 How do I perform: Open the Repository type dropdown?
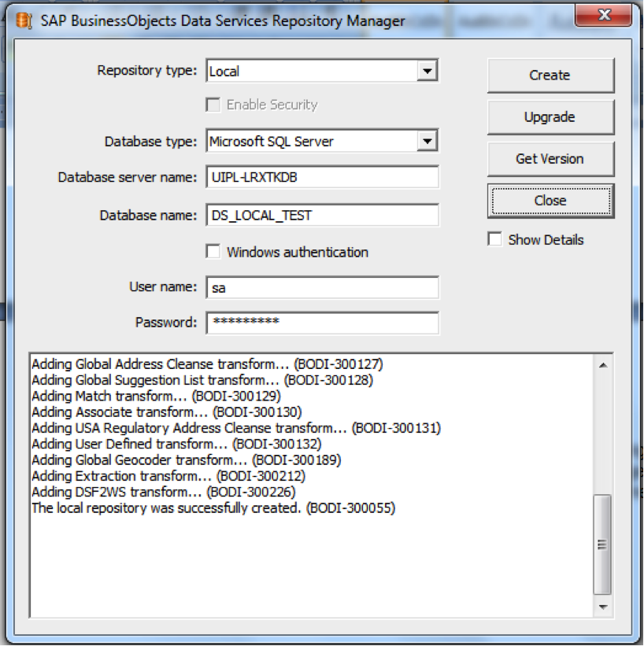tap(427, 71)
